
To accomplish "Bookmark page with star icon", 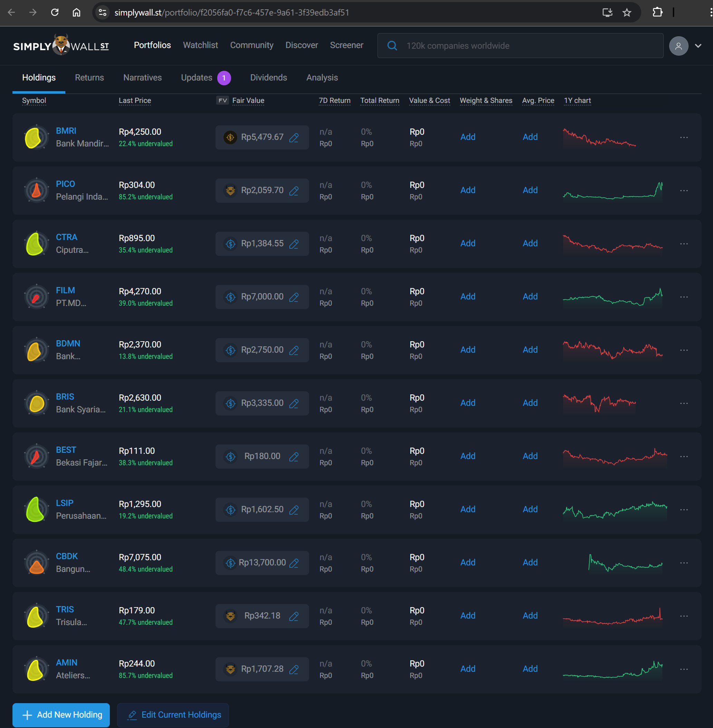I will (626, 12).
